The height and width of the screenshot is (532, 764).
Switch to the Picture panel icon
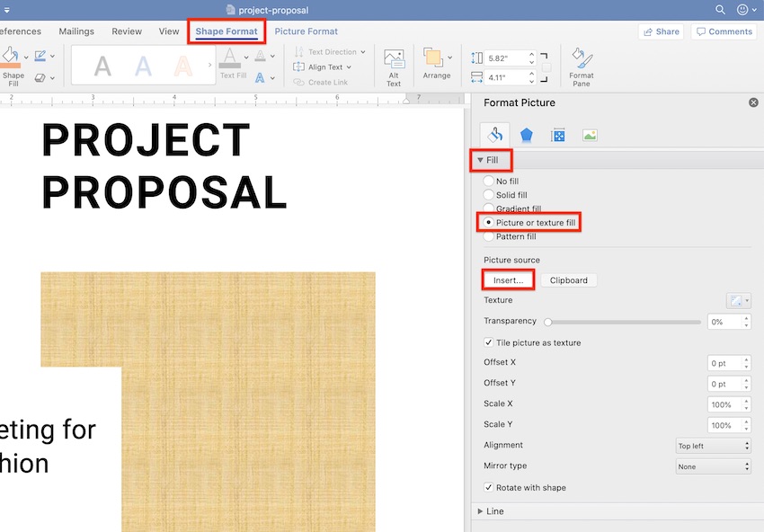591,132
